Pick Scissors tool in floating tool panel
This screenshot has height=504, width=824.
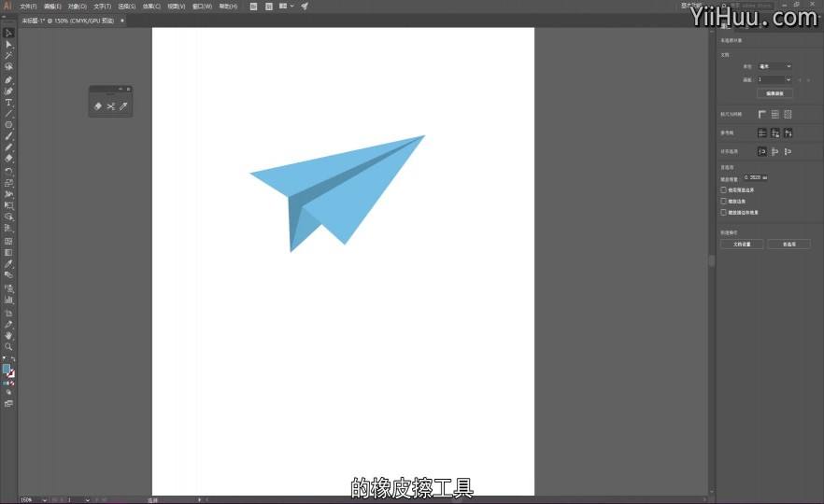pos(111,106)
